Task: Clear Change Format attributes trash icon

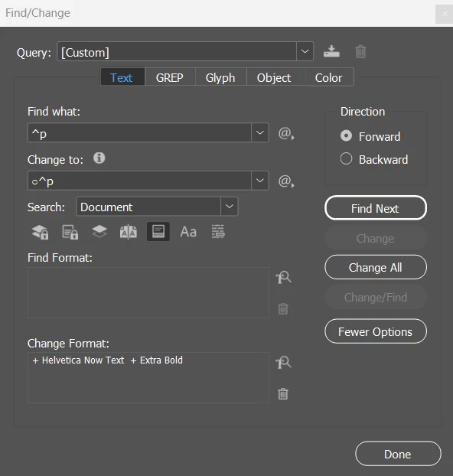Action: tap(282, 393)
